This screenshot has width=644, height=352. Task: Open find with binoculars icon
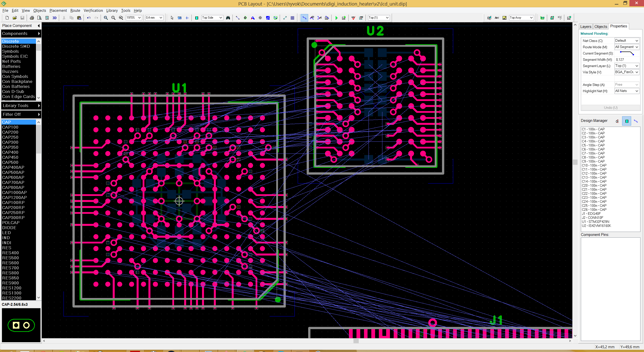(x=228, y=18)
